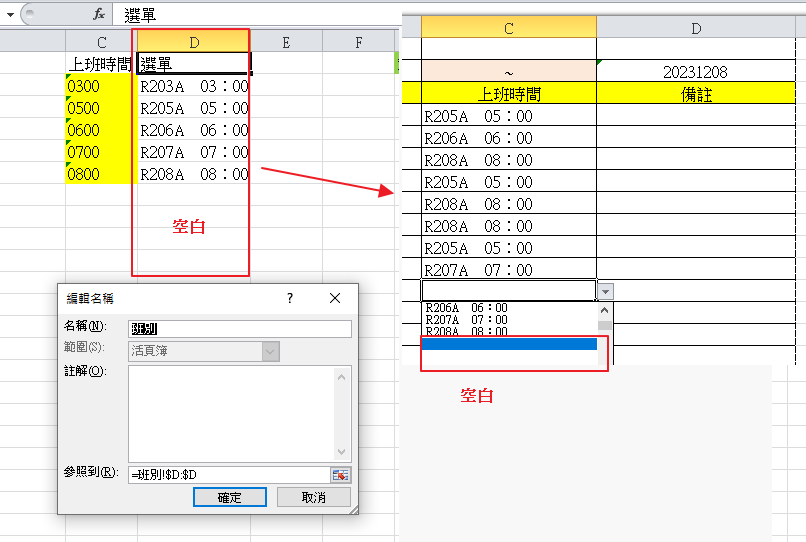Image resolution: width=806 pixels, height=542 pixels.
Task: Click comment box scroll down arrow
Action: (342, 451)
